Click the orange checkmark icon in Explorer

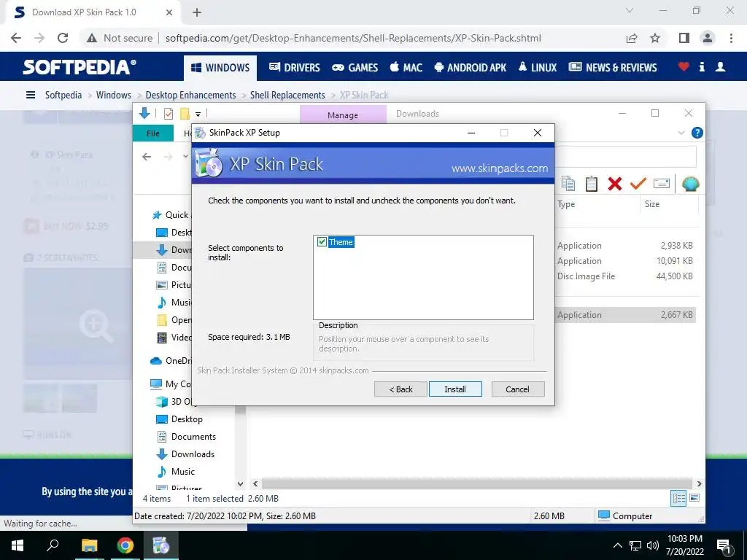[x=638, y=183]
